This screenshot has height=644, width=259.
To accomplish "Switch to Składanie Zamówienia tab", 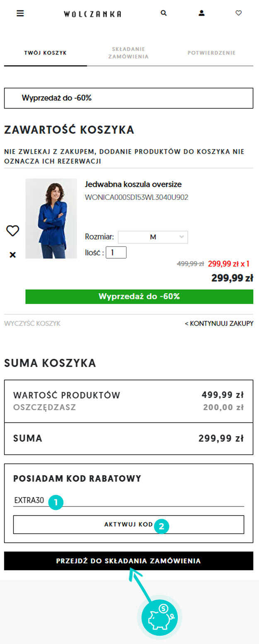I will click(128, 53).
